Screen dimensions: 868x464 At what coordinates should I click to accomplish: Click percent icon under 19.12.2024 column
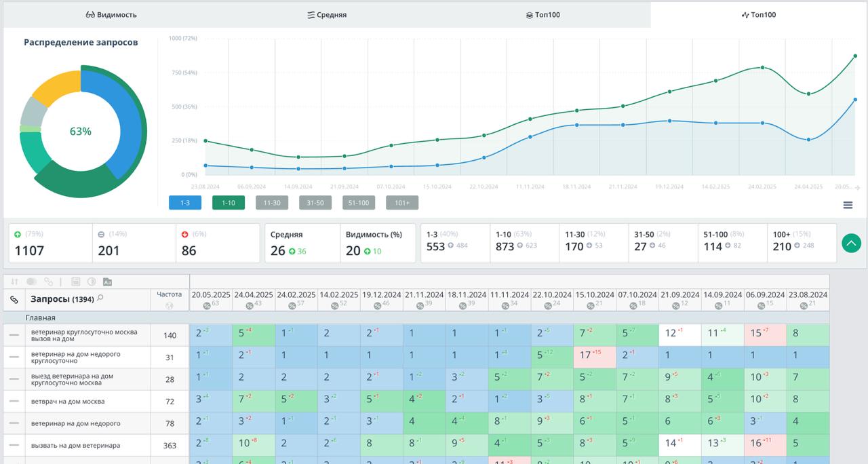378,305
